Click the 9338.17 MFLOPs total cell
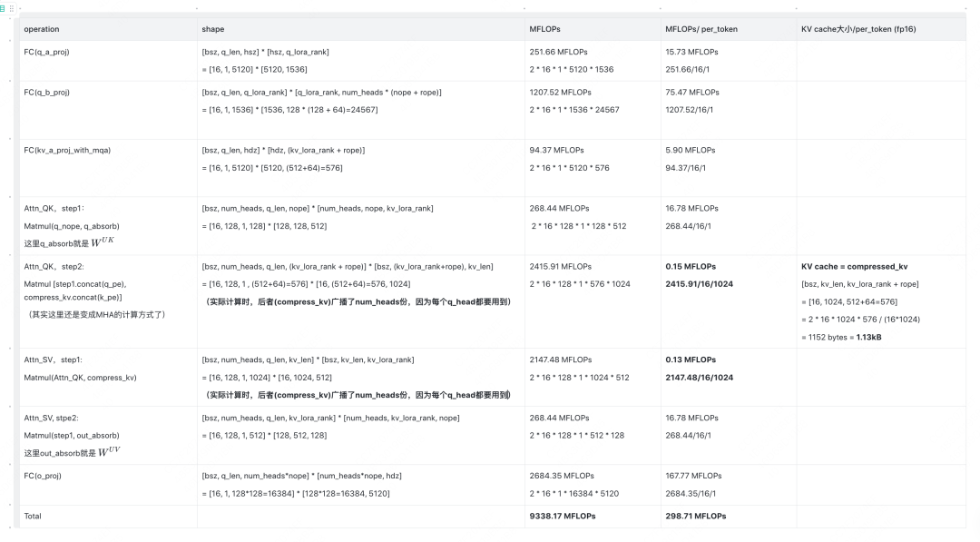Screen dimensions: 980x542 point(593,517)
